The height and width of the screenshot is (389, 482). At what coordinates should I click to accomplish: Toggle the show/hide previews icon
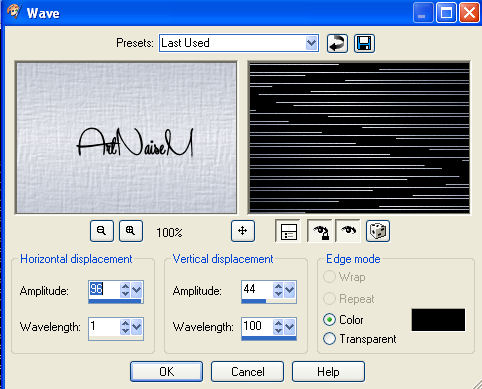pyautogui.click(x=288, y=231)
